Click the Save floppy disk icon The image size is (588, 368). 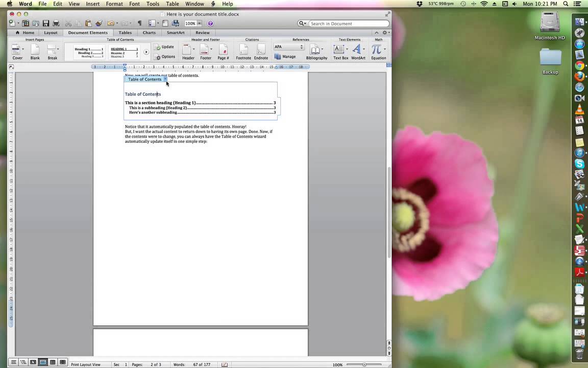(x=46, y=24)
